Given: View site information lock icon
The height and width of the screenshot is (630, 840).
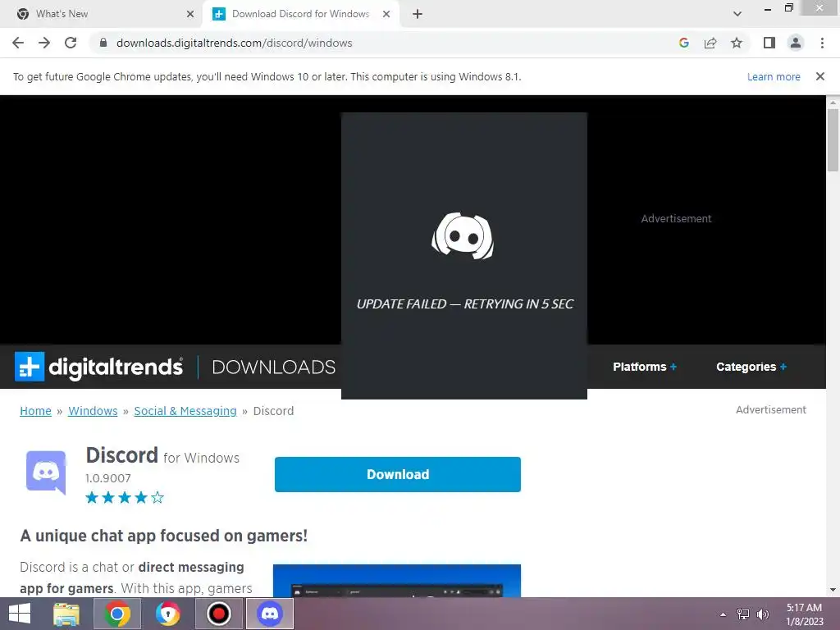Looking at the screenshot, I should [103, 43].
